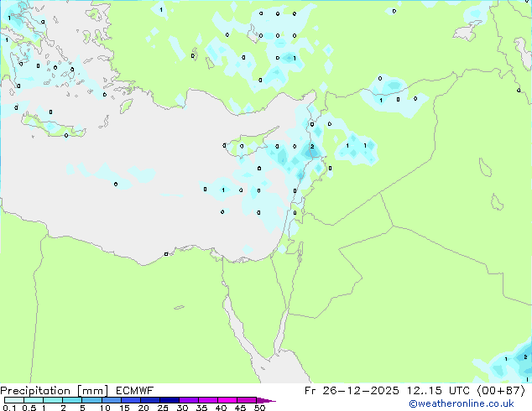Select the 40–45 mm magenta legend swatch

pyautogui.click(x=227, y=400)
